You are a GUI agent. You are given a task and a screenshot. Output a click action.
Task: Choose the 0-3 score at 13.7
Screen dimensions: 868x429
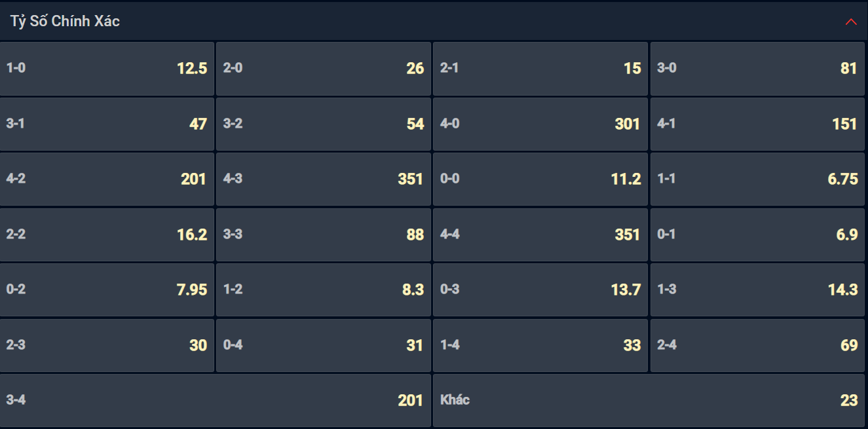pos(540,290)
